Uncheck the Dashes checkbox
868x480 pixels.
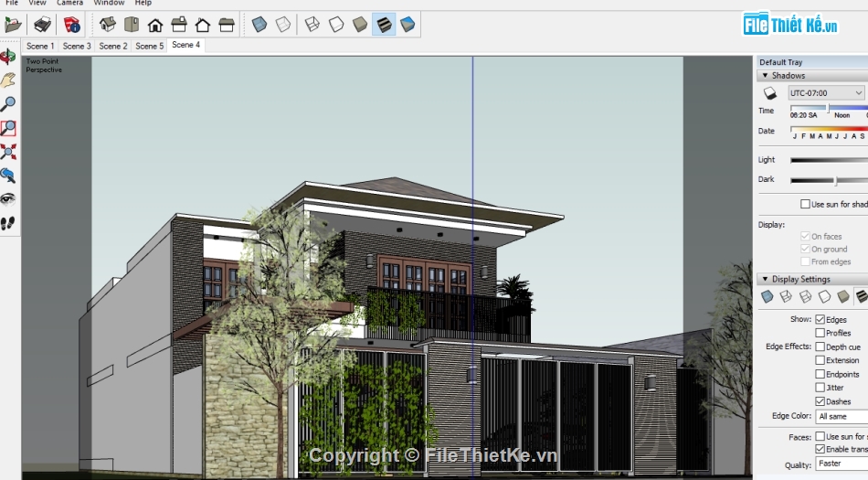(x=820, y=401)
